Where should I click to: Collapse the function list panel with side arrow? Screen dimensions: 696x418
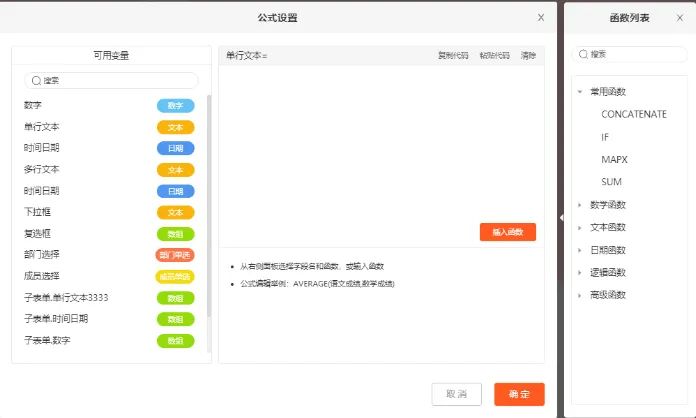(x=562, y=218)
